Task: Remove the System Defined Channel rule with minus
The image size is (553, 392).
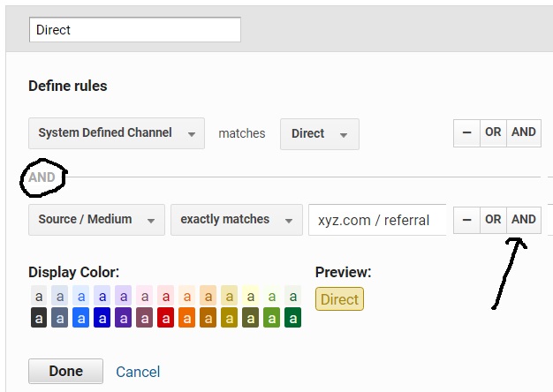Action: point(466,133)
